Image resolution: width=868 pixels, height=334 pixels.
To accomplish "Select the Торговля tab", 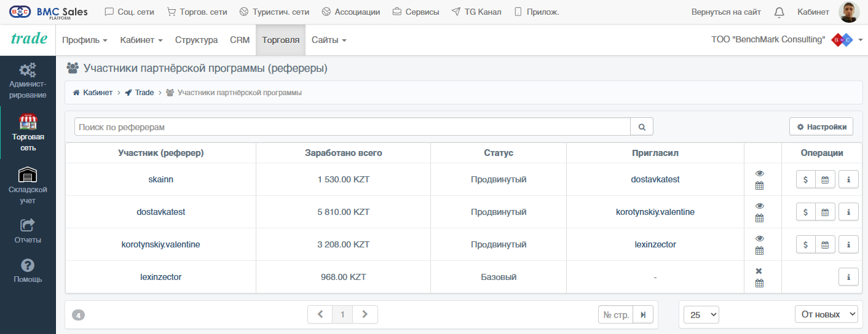I will point(280,40).
